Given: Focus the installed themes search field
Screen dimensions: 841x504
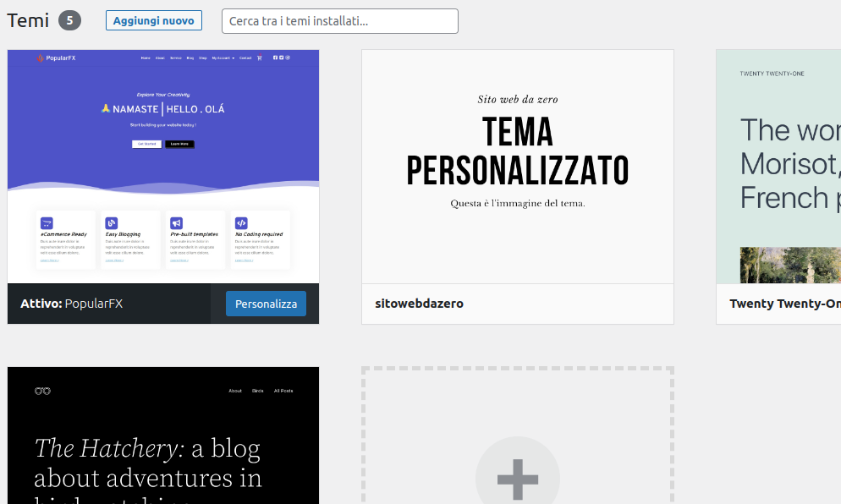Looking at the screenshot, I should (x=339, y=21).
